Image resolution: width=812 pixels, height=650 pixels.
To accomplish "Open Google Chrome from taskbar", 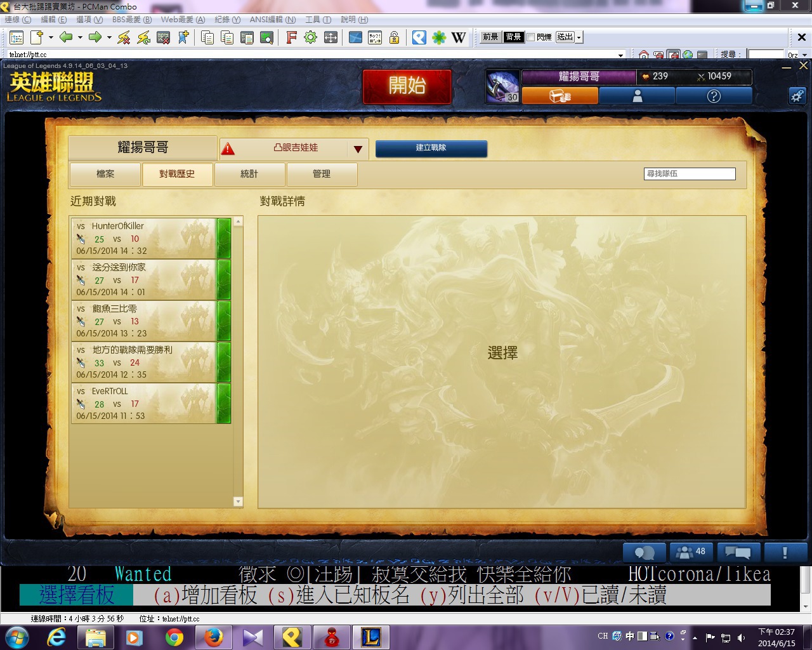I will pyautogui.click(x=174, y=637).
